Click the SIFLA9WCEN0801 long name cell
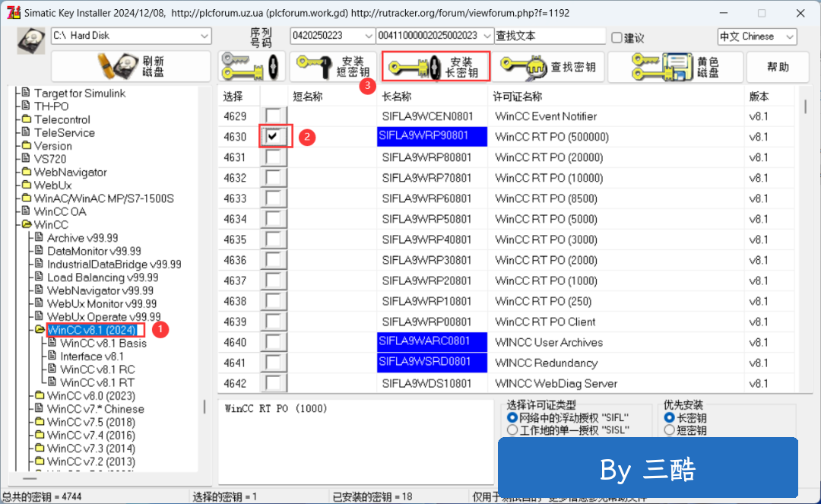 (427, 116)
